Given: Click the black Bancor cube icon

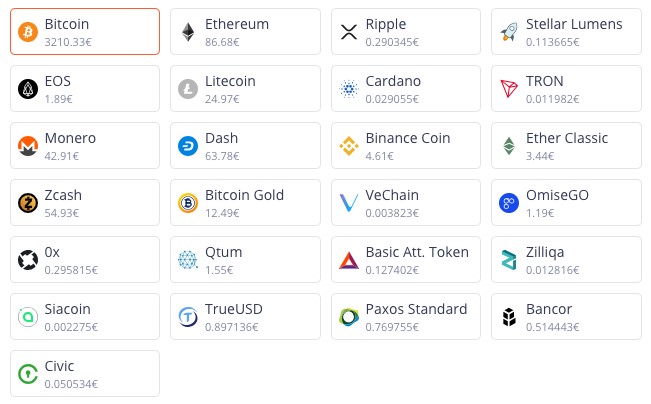Looking at the screenshot, I should click(x=509, y=317).
